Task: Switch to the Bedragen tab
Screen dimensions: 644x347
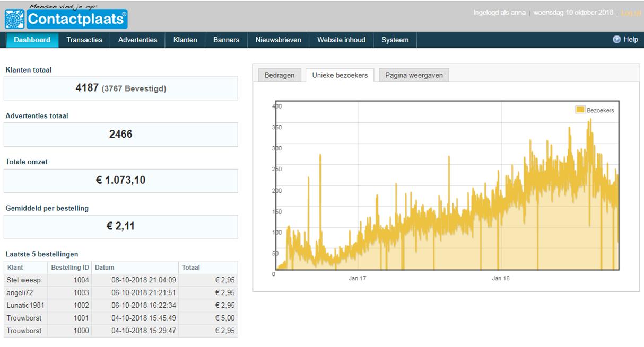Action: click(x=280, y=75)
